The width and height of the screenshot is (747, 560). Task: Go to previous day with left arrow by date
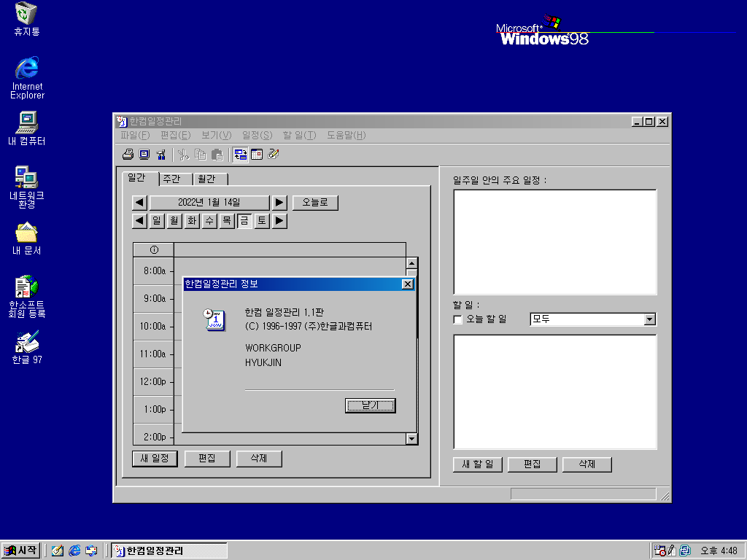(x=139, y=203)
